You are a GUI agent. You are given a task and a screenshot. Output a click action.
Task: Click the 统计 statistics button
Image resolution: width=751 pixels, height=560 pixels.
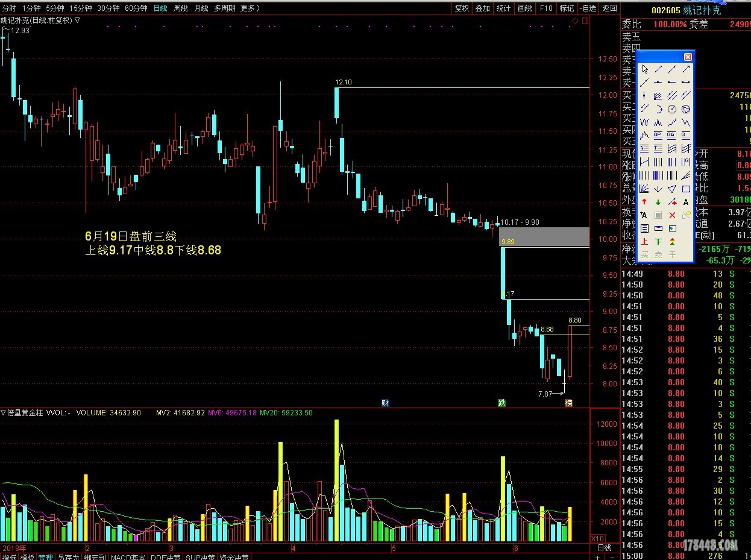(503, 8)
